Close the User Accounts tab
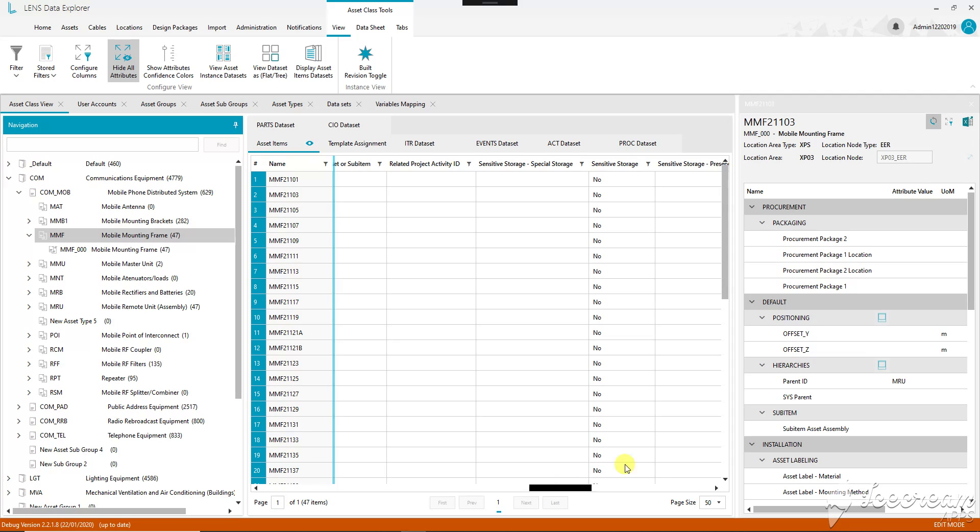Screen dimensions: 980x532 click(x=124, y=104)
